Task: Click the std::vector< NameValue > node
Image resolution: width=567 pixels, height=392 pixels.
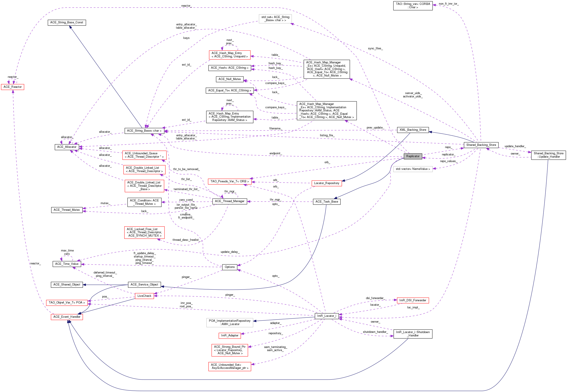Action: (413, 169)
